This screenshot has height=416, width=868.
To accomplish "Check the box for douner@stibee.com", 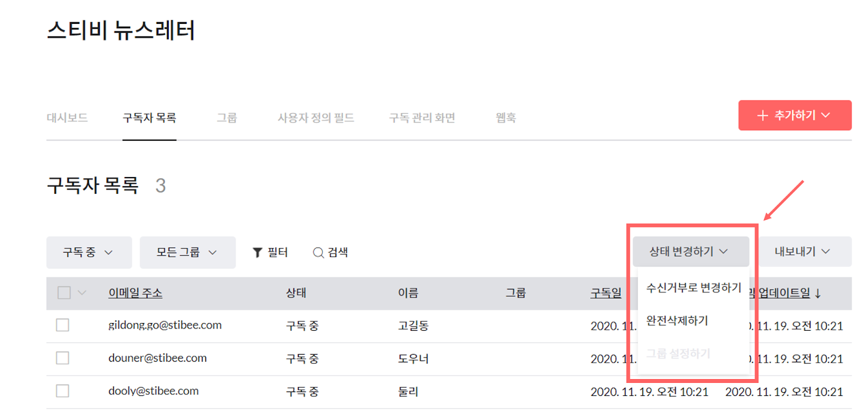I will [62, 358].
